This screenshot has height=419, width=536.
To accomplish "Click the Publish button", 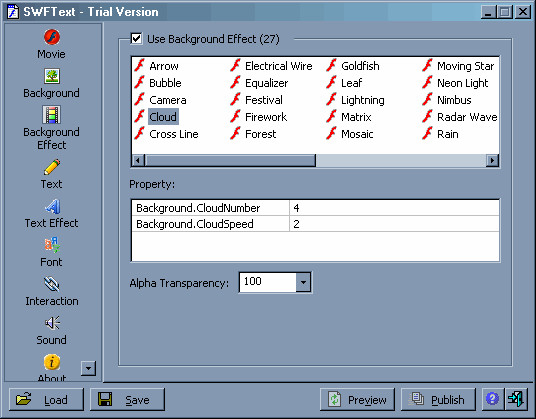I will (438, 399).
